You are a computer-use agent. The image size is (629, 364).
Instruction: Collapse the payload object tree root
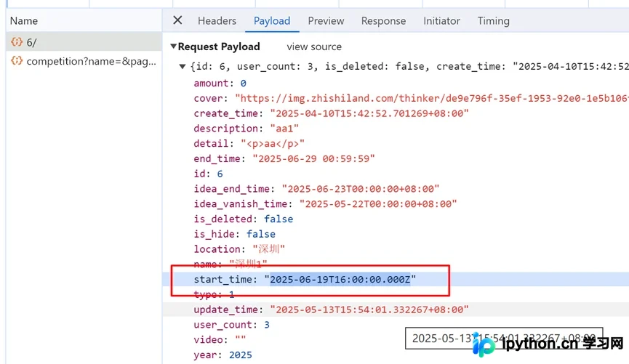tap(182, 67)
